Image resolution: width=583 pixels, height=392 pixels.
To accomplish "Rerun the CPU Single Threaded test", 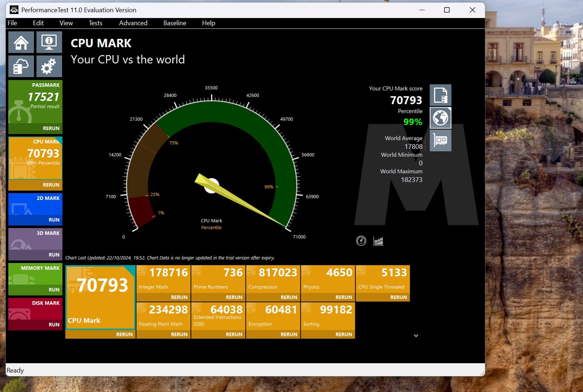I will coord(398,297).
